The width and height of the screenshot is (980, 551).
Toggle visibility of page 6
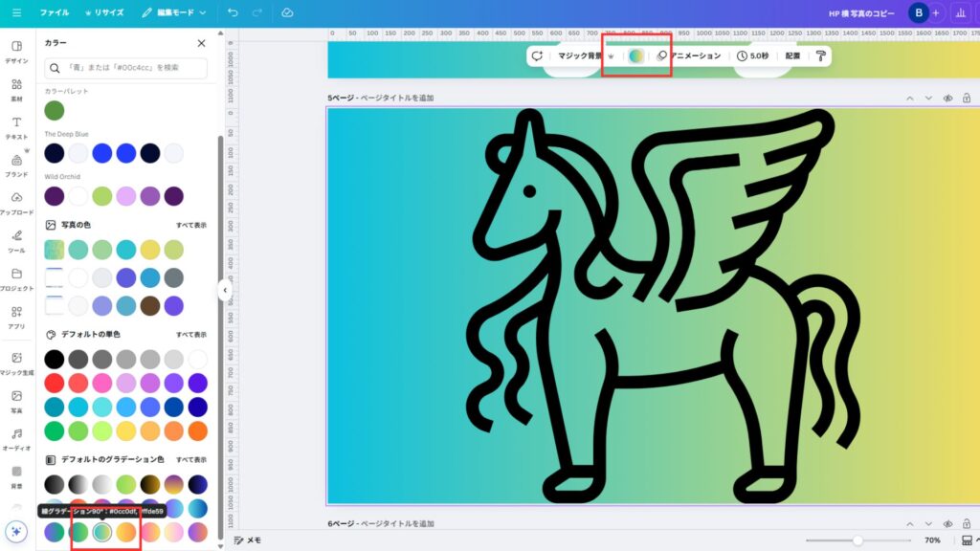(x=947, y=523)
